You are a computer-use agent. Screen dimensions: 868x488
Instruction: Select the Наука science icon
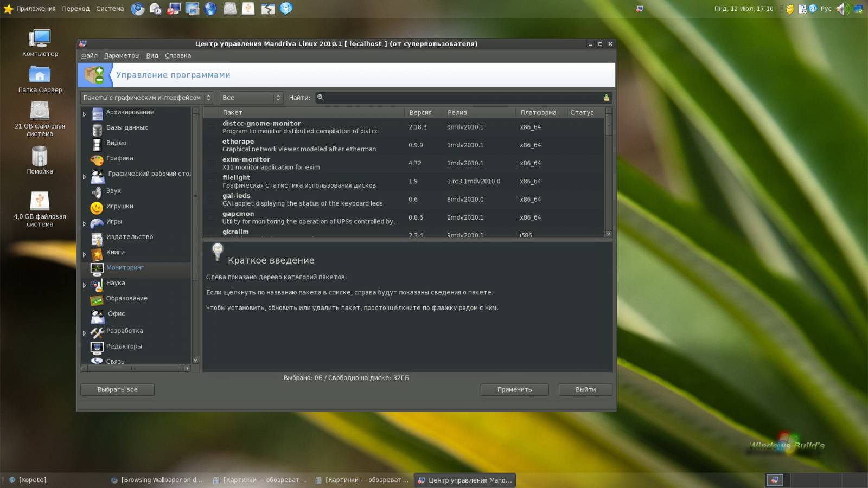point(97,284)
